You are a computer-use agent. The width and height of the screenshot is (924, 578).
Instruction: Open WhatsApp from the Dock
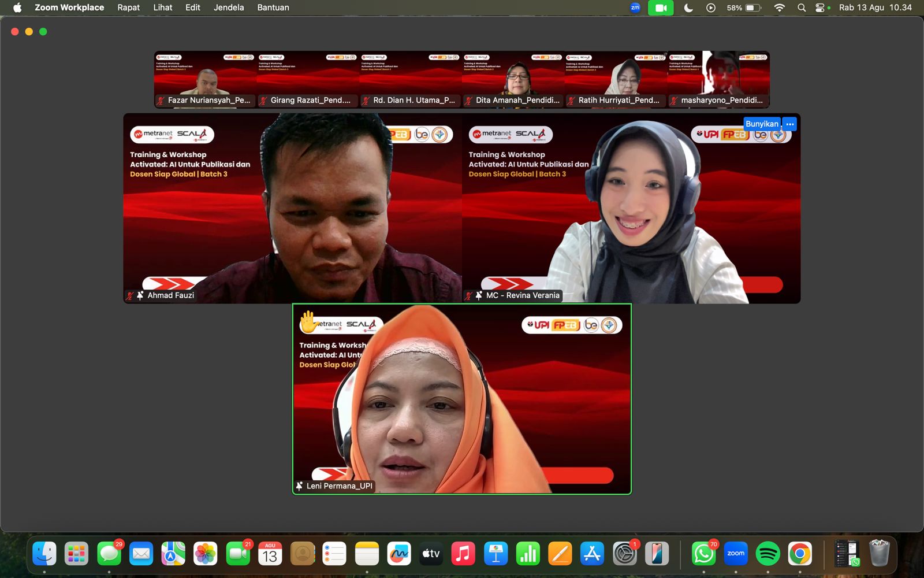click(x=703, y=554)
